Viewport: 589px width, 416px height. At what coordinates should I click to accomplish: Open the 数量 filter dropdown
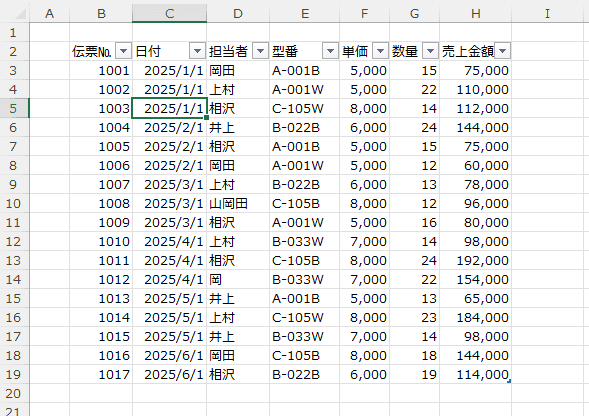pyautogui.click(x=430, y=51)
